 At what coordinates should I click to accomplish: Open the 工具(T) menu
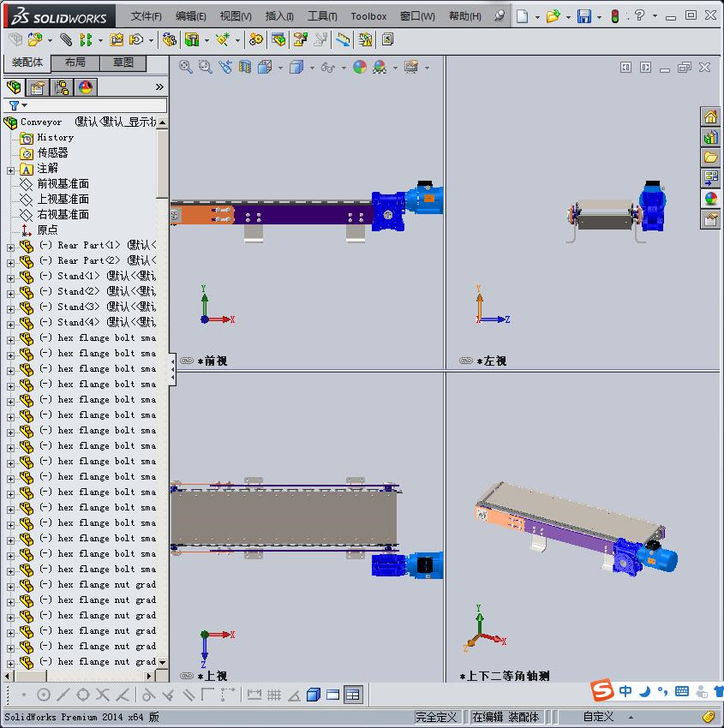tap(322, 16)
